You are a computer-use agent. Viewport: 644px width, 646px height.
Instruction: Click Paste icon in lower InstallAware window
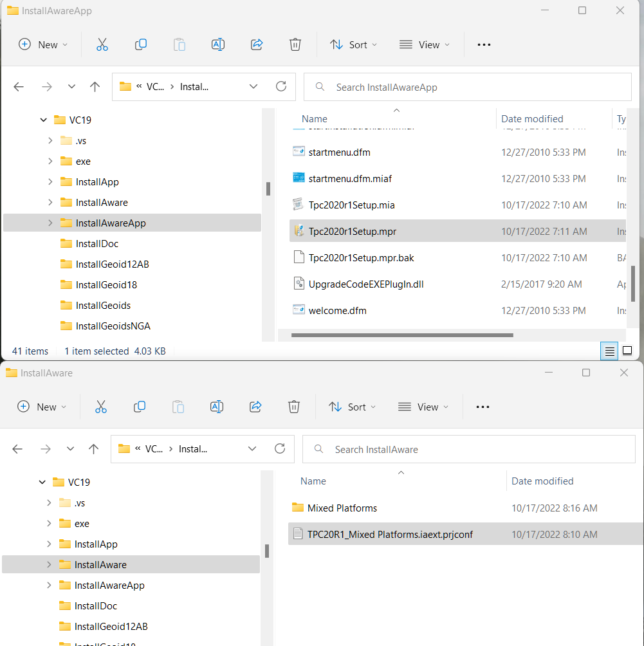(x=178, y=407)
